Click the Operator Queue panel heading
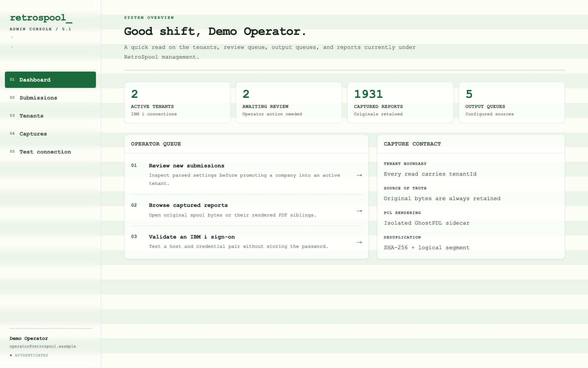Screen dimensions: 588x368 [x=156, y=144]
